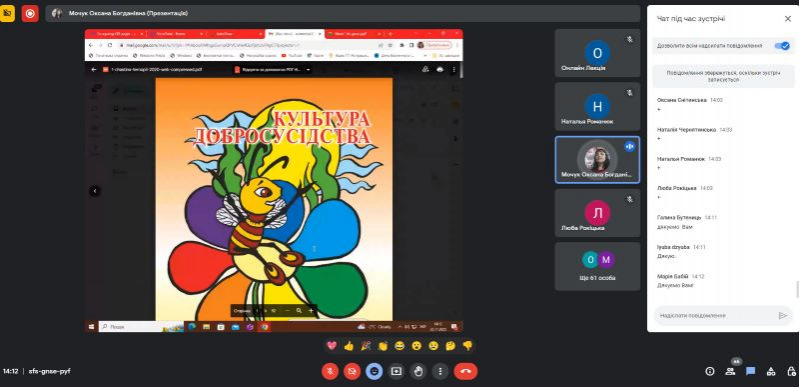Click the red recording indicator icon
The image size is (799, 387).
point(30,13)
